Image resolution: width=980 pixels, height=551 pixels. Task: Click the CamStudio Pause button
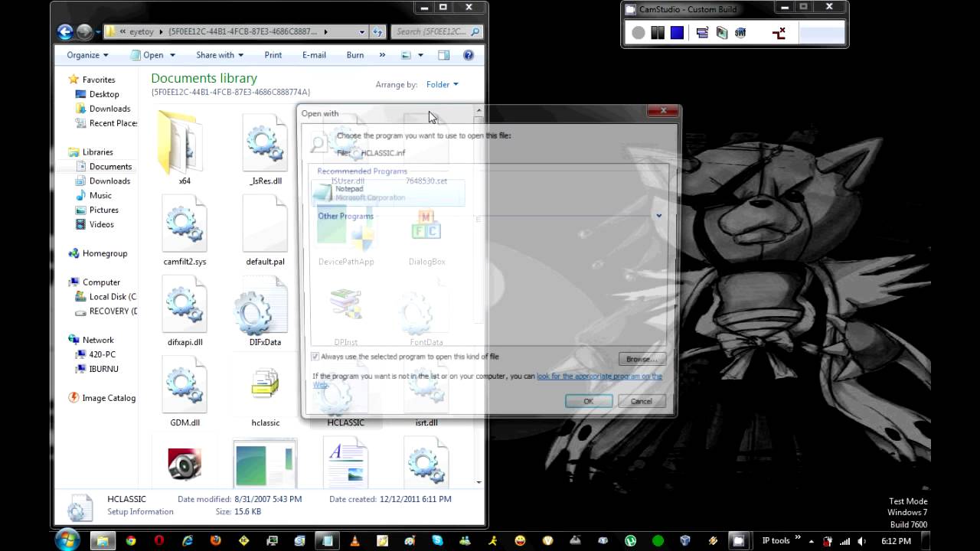[x=658, y=33]
